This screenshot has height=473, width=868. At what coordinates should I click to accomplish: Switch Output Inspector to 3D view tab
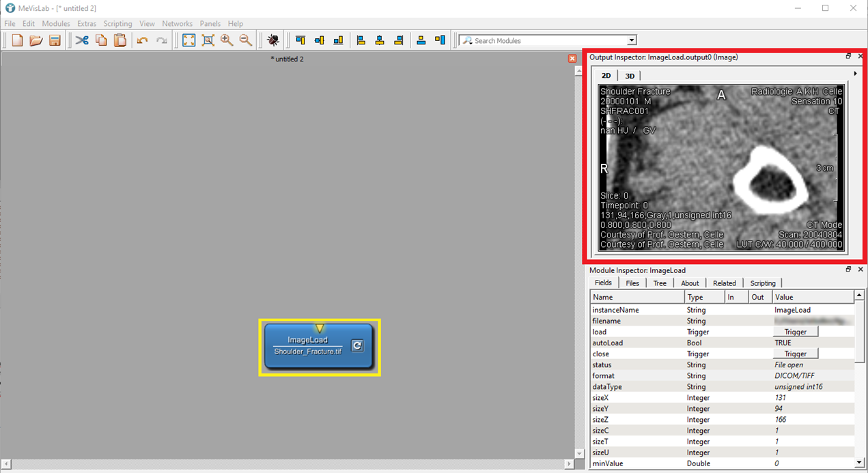pos(630,76)
